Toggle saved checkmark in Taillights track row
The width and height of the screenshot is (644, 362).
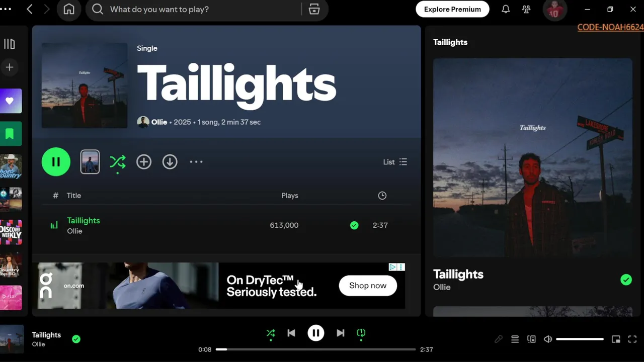point(354,225)
